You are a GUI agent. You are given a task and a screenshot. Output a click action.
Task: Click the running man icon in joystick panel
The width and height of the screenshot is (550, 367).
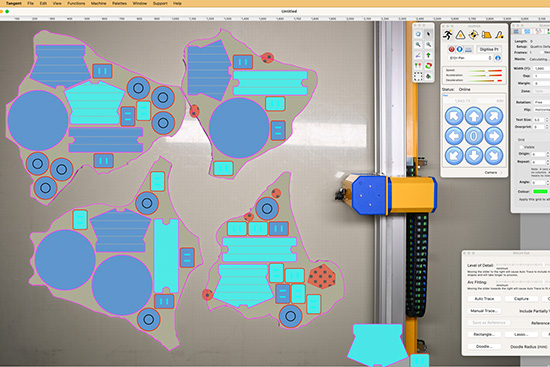coord(448,35)
